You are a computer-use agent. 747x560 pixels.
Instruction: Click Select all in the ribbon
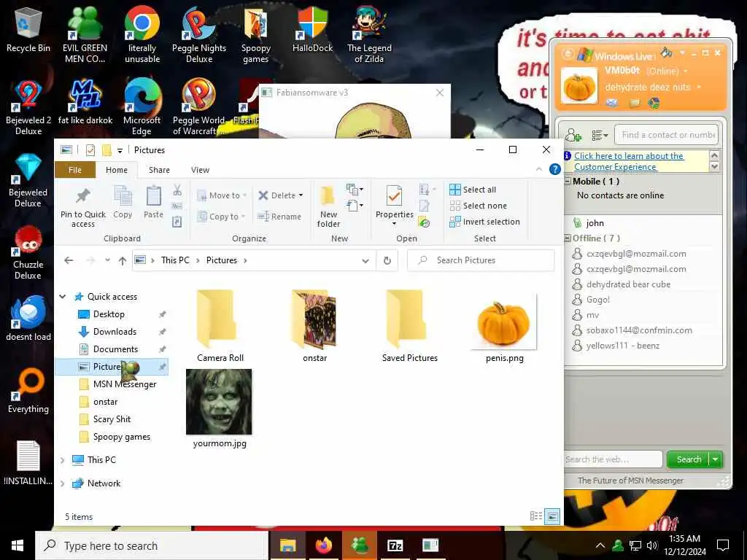coord(473,190)
